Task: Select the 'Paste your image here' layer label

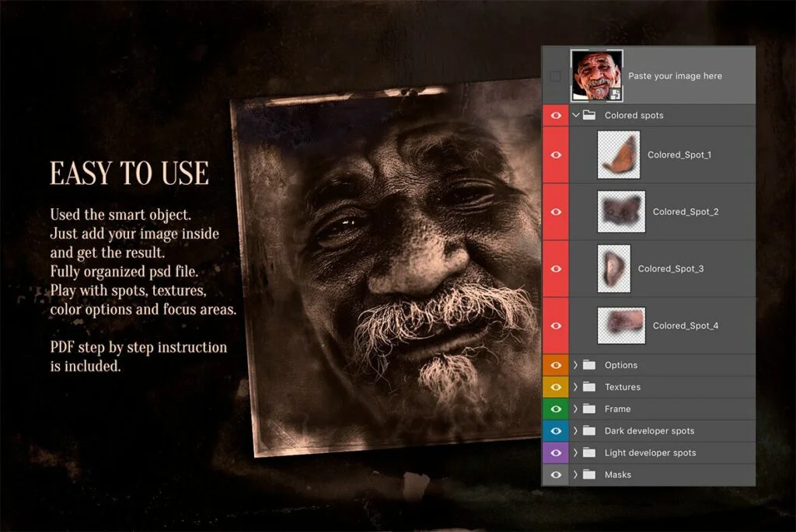Action: [675, 76]
